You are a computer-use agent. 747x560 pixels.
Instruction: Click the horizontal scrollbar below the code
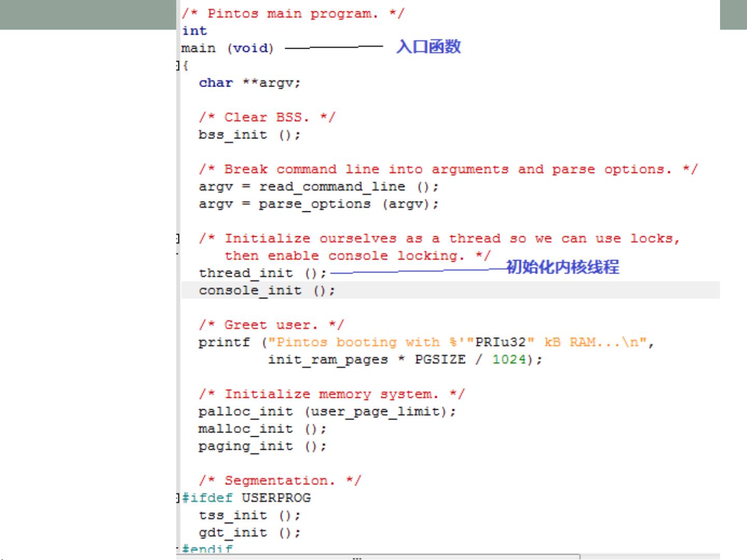pyautogui.click(x=378, y=557)
